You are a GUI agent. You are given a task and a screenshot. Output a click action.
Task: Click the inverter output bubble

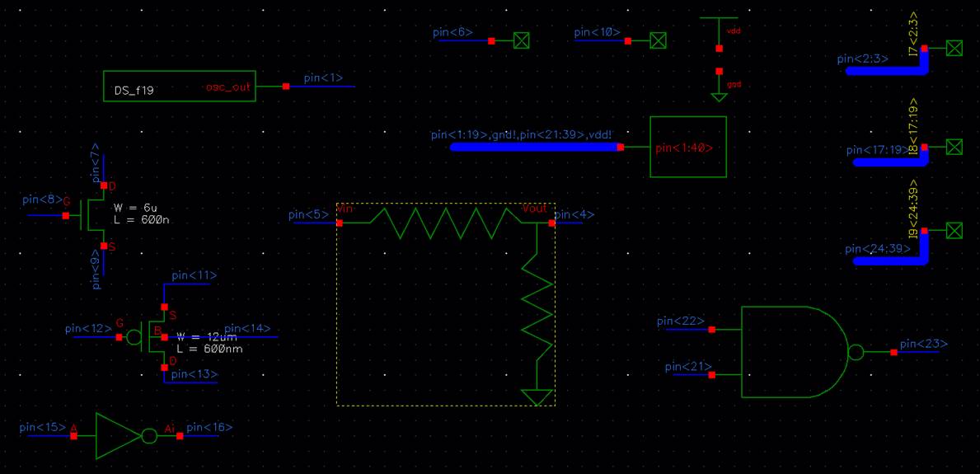tap(148, 436)
